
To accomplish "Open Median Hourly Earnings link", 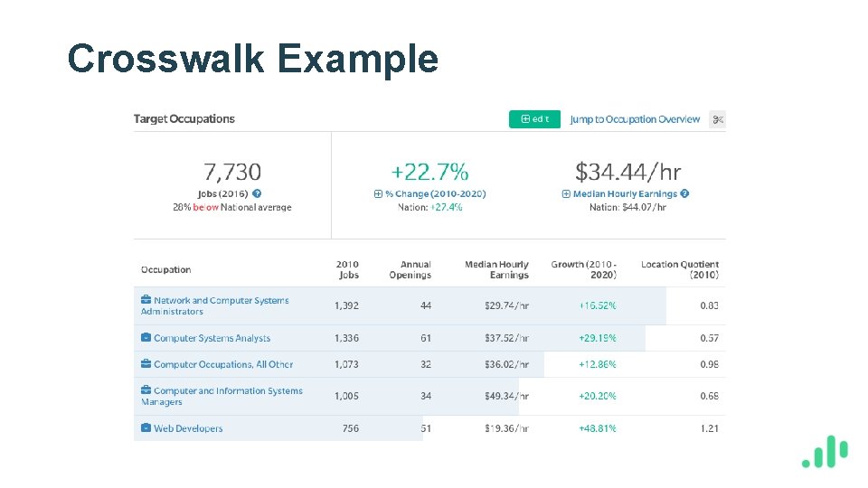I will click(x=625, y=193).
